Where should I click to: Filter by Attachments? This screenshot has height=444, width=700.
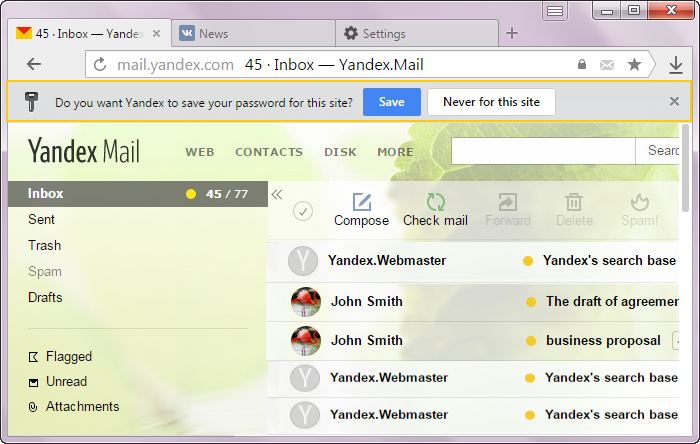(83, 407)
